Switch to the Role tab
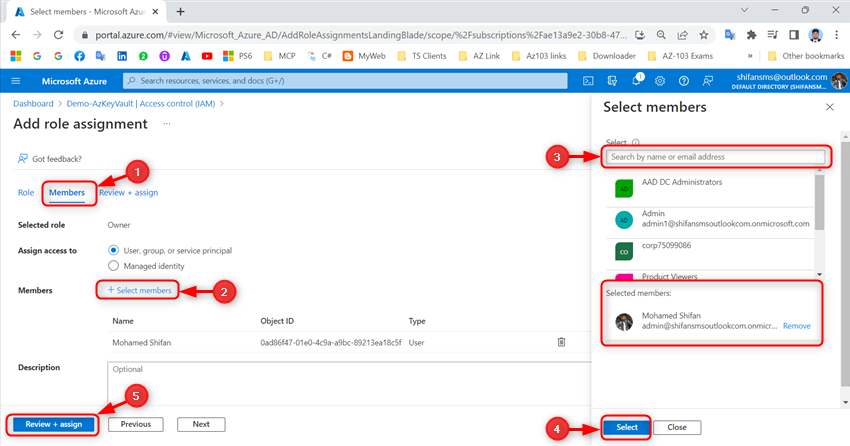Screen dimensions: 850x446 point(26,192)
